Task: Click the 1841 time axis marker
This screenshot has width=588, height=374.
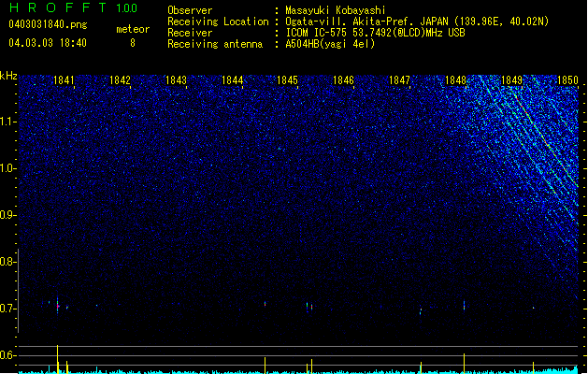Action: click(65, 80)
